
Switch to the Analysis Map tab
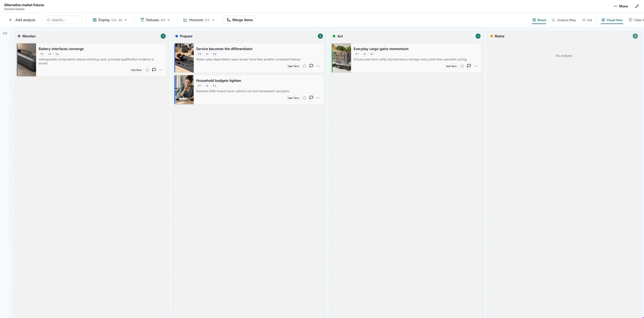[564, 20]
